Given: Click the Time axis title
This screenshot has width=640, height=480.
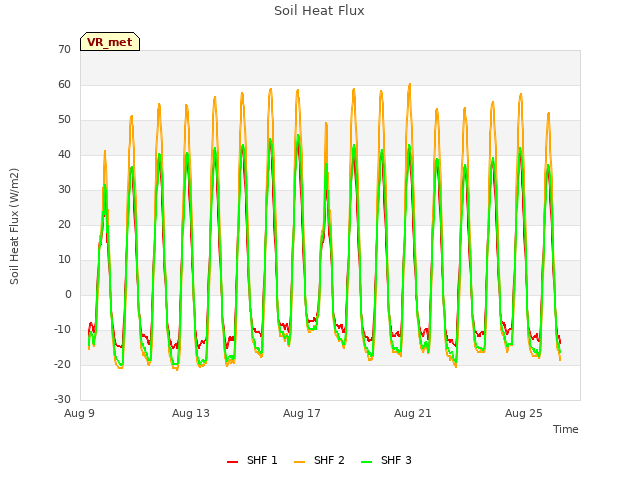Looking at the screenshot, I should click(566, 429).
